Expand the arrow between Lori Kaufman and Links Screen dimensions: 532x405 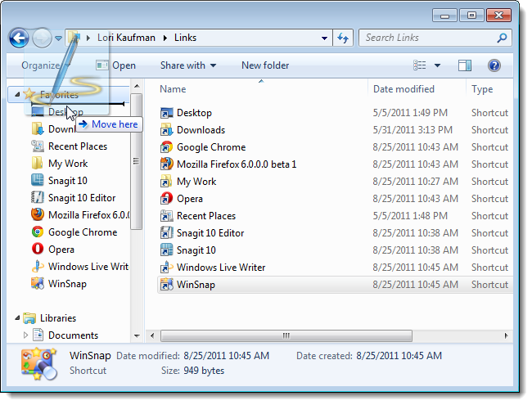tap(165, 38)
